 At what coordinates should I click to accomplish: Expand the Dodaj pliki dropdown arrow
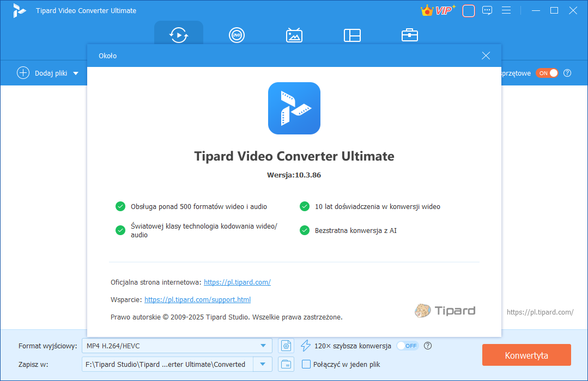pyautogui.click(x=76, y=73)
